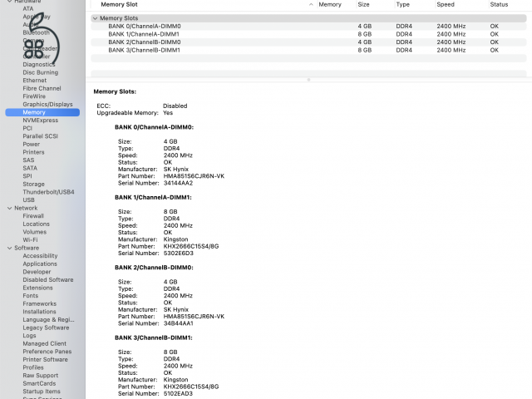The width and height of the screenshot is (532, 399).
Task: Open Frameworks under Software
Action: (39, 303)
